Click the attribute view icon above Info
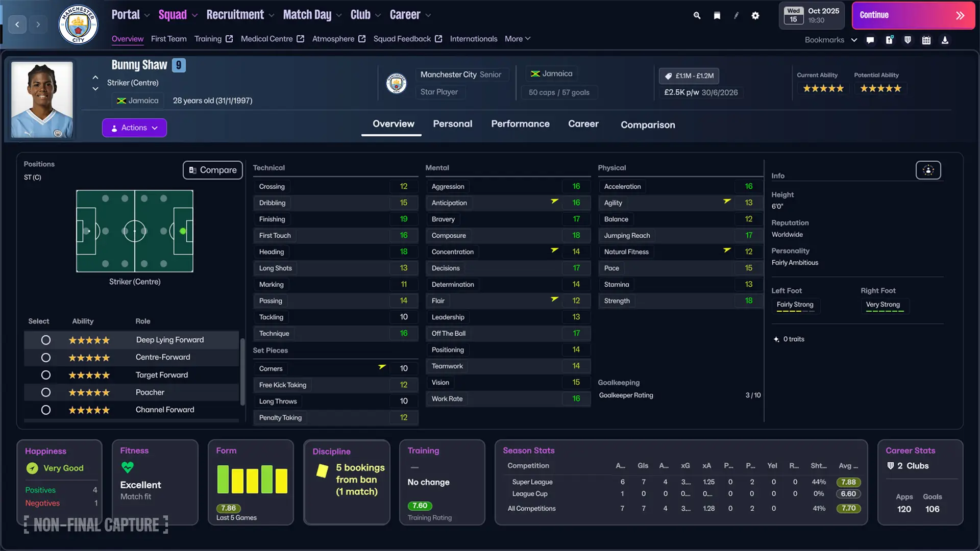The width and height of the screenshot is (980, 551). coord(928,170)
